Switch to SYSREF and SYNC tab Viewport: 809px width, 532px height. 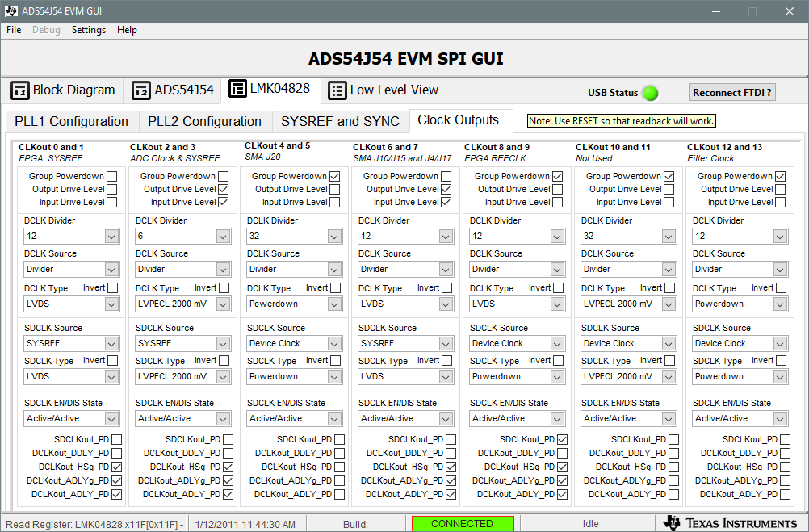[341, 121]
